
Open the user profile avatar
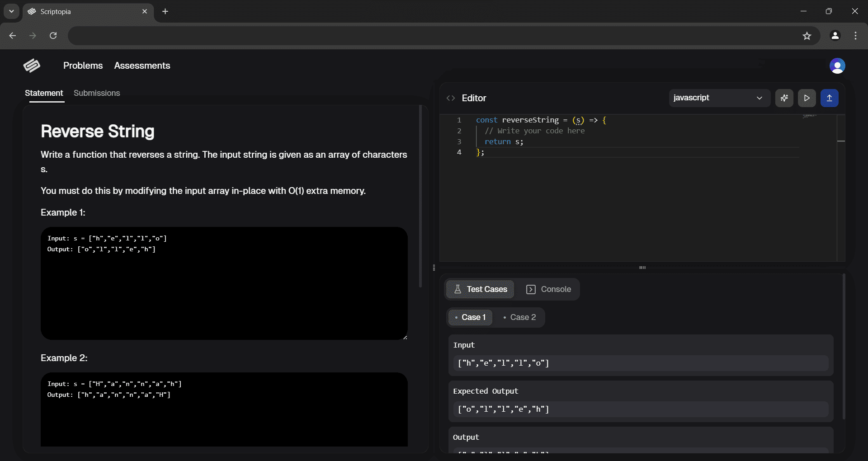pyautogui.click(x=838, y=66)
